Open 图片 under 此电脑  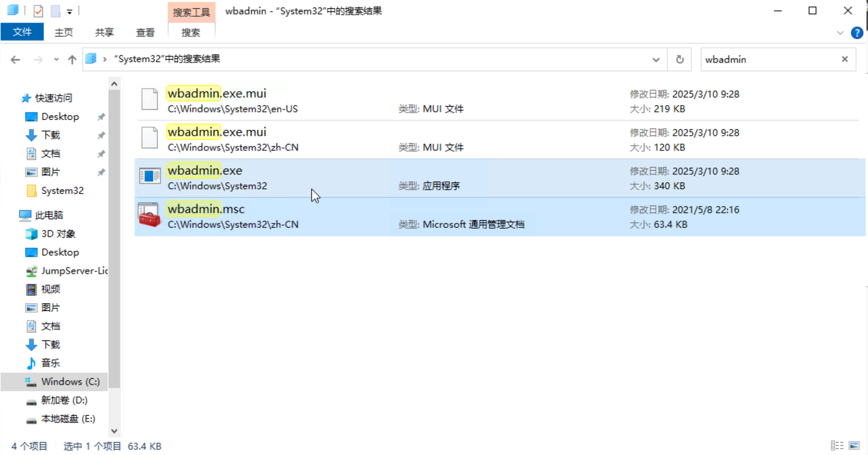(x=50, y=308)
